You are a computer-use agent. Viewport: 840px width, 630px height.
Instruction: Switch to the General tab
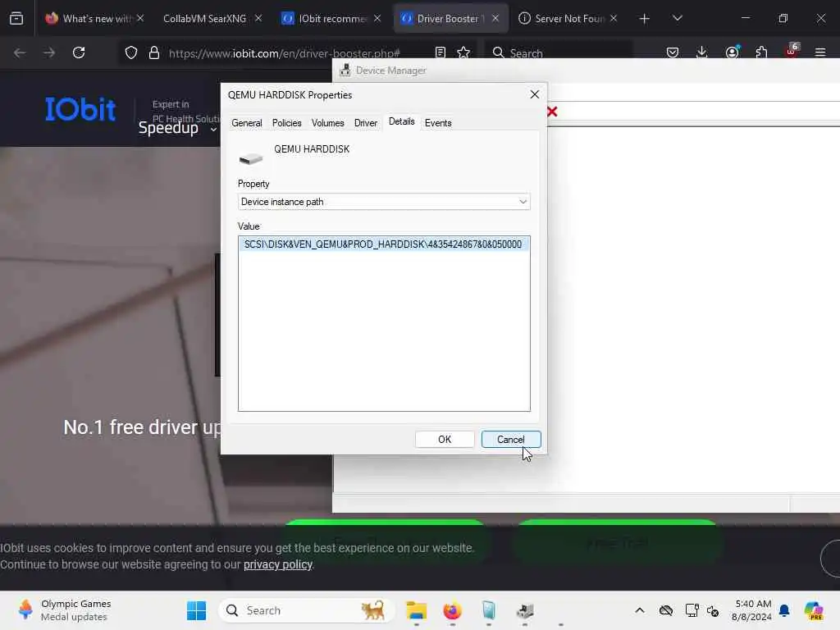coord(246,123)
